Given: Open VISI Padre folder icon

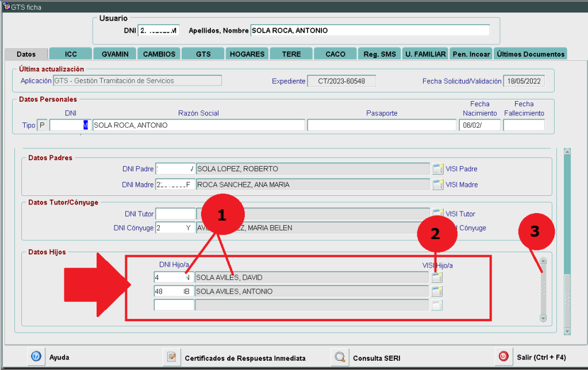Looking at the screenshot, I should point(438,169).
